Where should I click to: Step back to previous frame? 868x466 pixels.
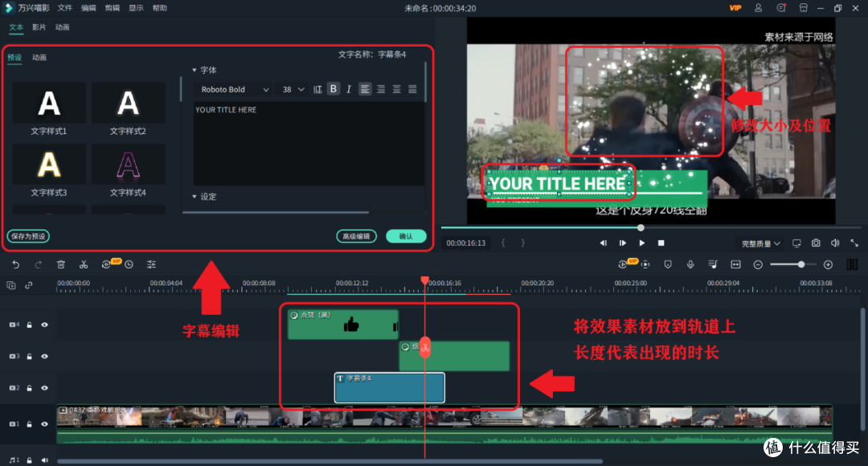(604, 243)
